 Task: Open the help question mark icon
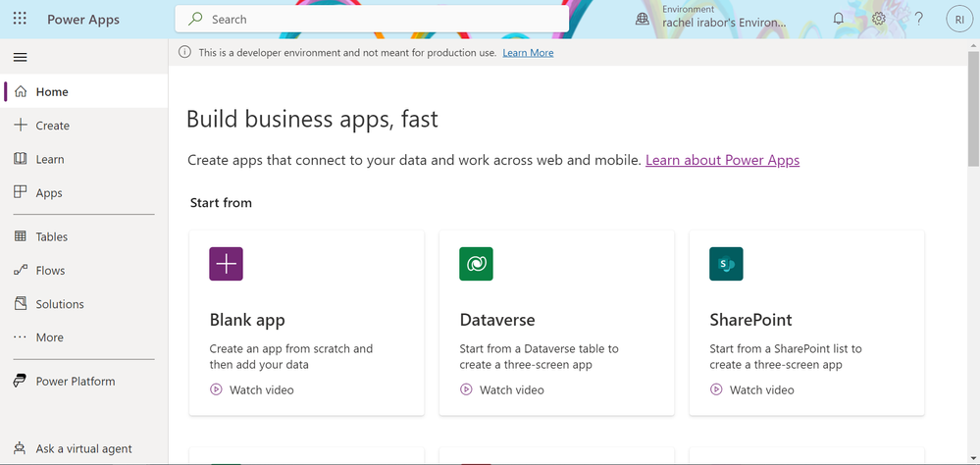point(919,19)
